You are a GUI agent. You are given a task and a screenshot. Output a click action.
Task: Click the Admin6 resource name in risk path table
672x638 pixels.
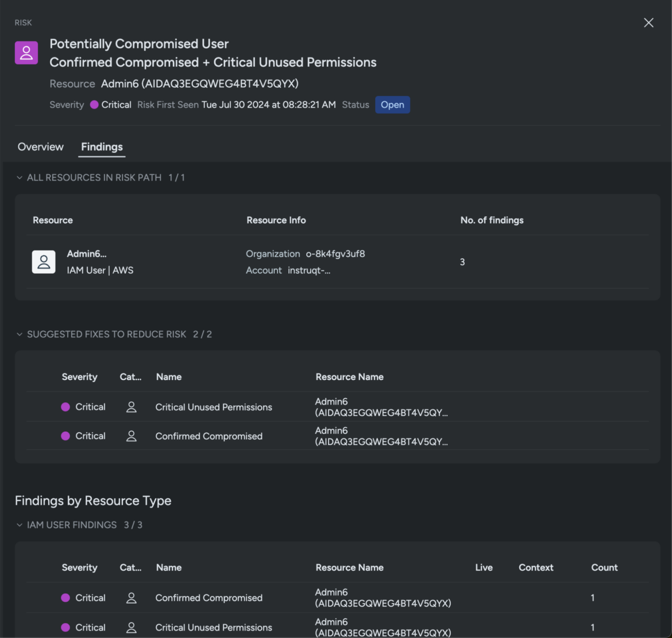(x=87, y=254)
